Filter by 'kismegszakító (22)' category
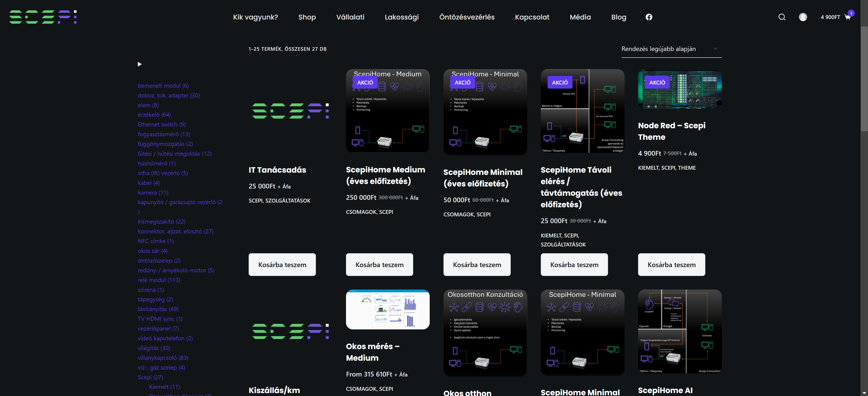The width and height of the screenshot is (868, 396). click(161, 222)
